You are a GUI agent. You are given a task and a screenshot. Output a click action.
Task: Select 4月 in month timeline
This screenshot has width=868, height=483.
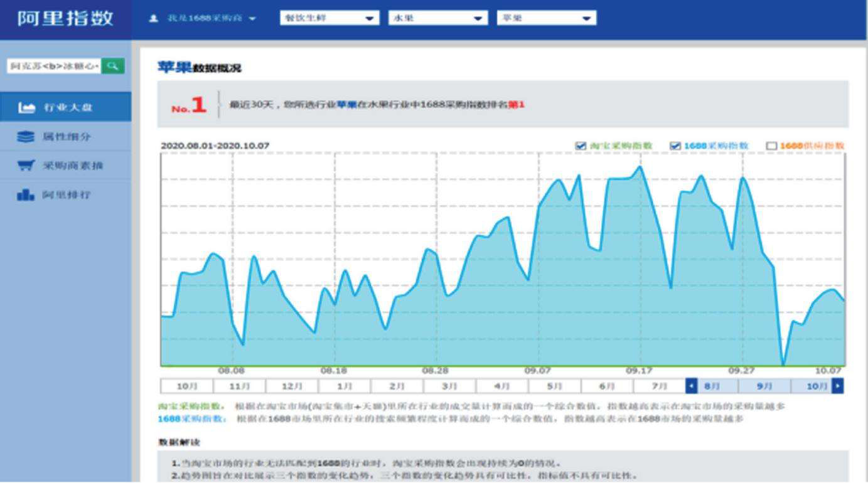502,386
